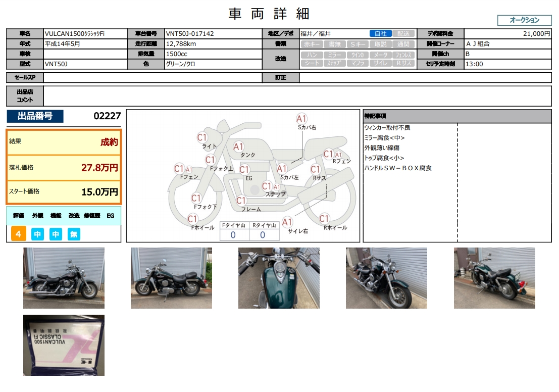
Task: Click C1 marker at Fフェン
Action: point(179,169)
